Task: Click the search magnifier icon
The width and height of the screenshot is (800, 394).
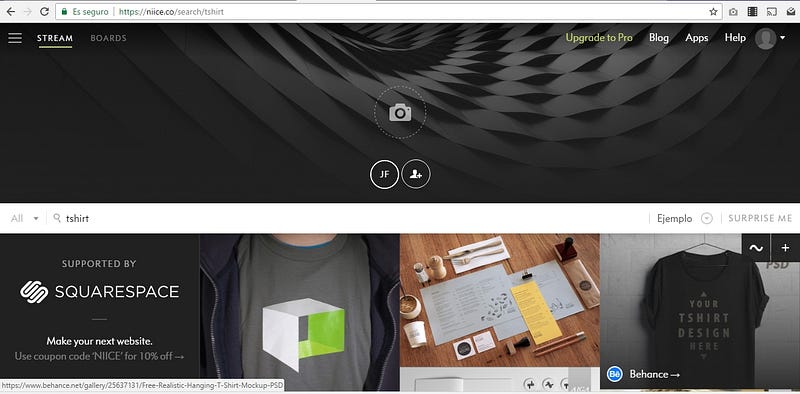Action: point(57,218)
